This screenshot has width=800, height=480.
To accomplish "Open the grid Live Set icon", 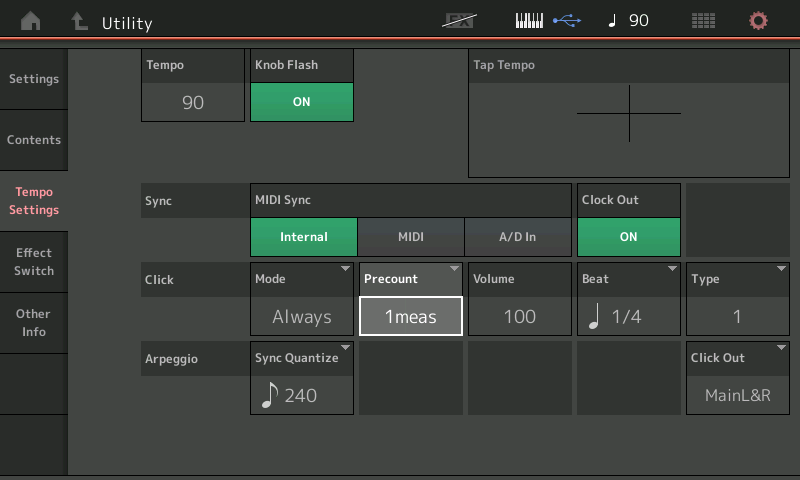I will pos(703,21).
